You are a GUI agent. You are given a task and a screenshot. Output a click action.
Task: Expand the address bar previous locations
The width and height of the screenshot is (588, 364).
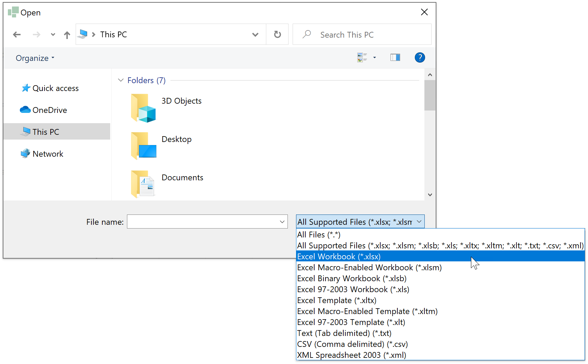[x=255, y=35]
